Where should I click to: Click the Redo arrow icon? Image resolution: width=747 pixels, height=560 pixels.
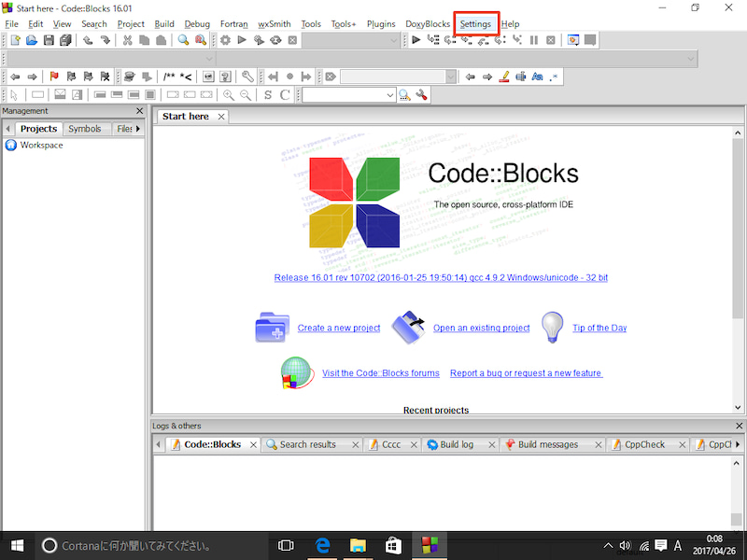(105, 40)
